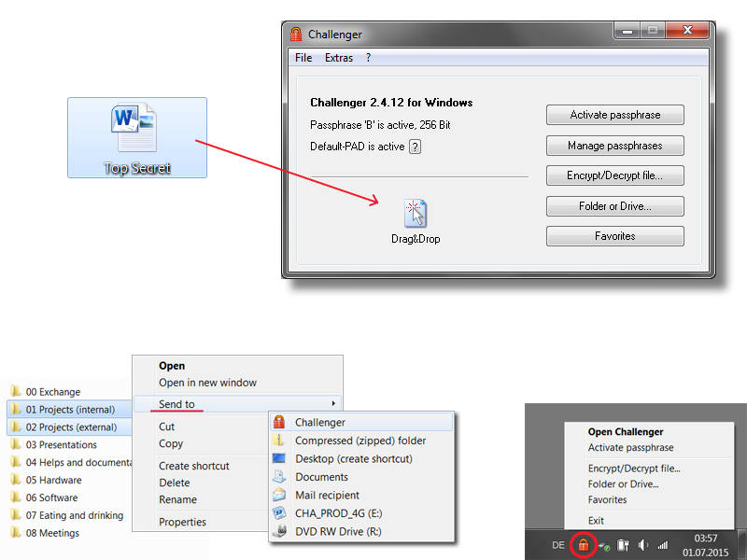Open Properties from the context menu
The image size is (747, 560).
(182, 522)
